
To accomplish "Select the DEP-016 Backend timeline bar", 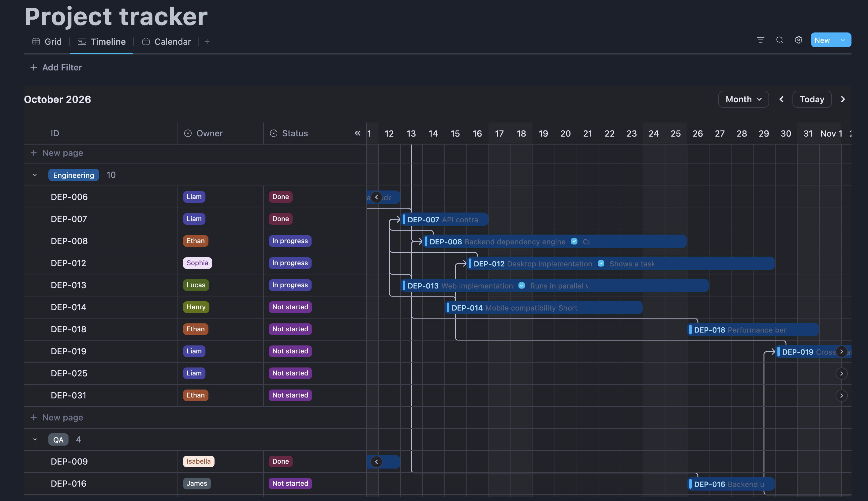I will (731, 484).
